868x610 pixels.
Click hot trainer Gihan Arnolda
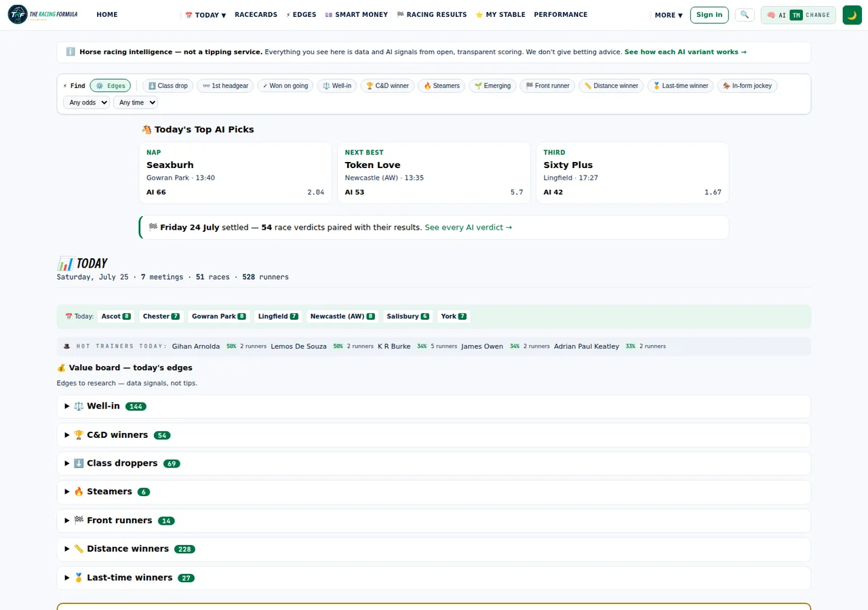pos(196,346)
